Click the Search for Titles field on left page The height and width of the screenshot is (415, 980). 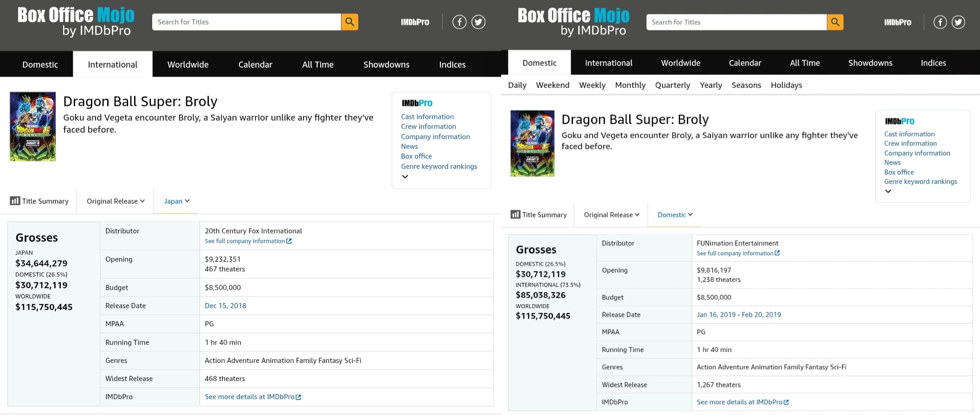[x=246, y=22]
